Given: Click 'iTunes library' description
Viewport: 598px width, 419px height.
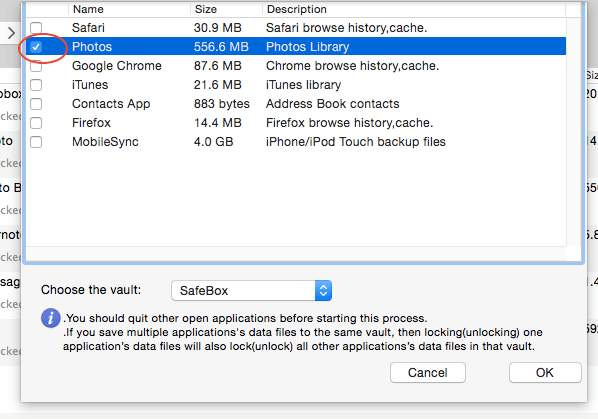Looking at the screenshot, I should [x=304, y=85].
